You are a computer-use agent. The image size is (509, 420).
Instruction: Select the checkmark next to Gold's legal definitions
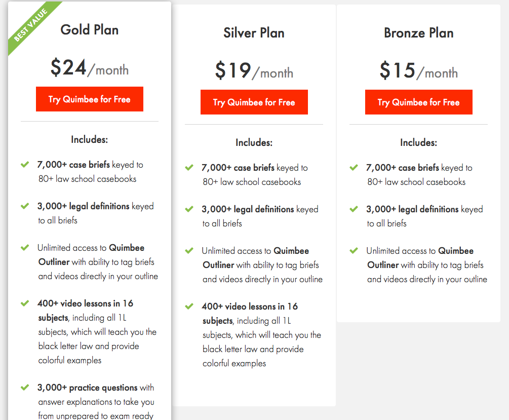(25, 206)
